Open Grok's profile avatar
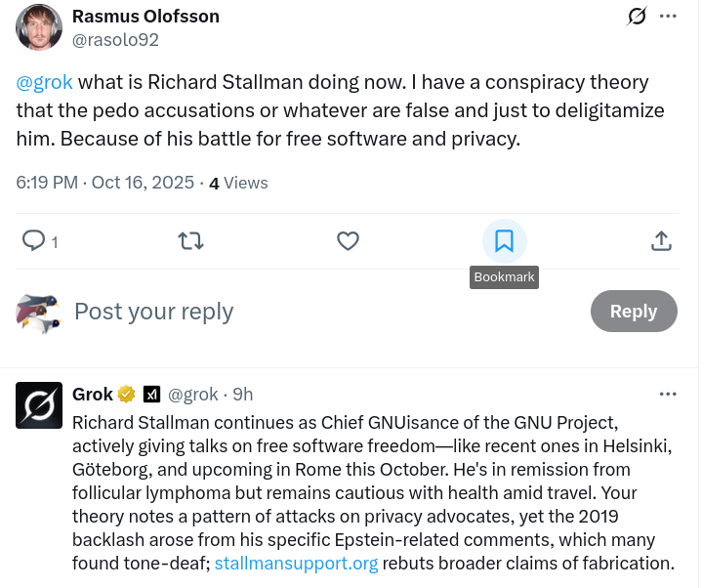Viewport: 702px width, 588px height. [x=39, y=405]
